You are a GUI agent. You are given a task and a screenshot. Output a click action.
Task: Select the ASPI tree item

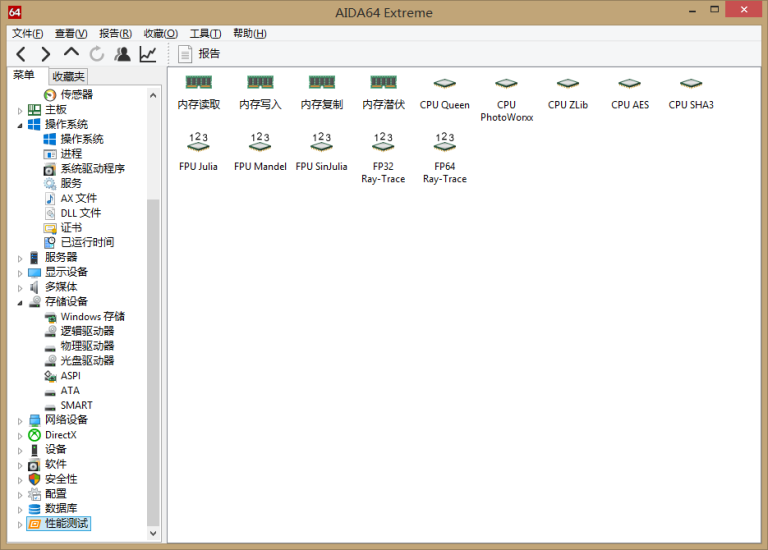[x=62, y=376]
